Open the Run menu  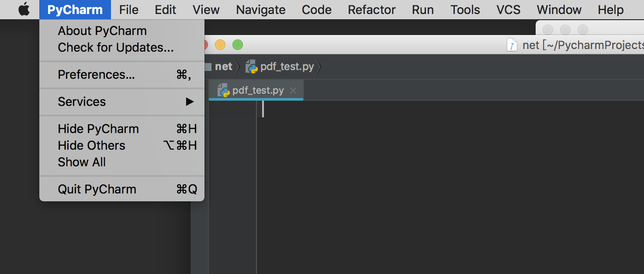coord(423,10)
